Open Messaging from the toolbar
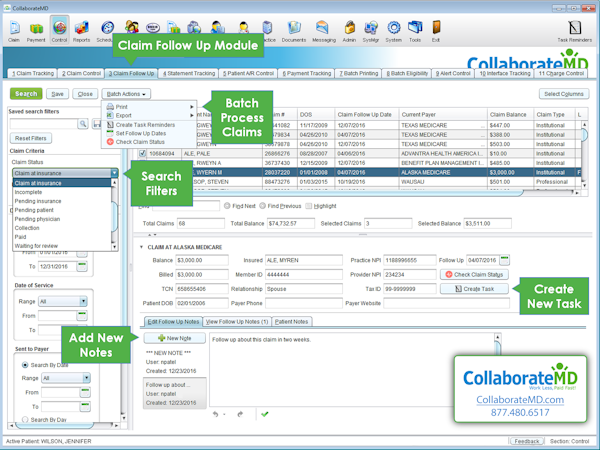This screenshot has width=600, height=450. [323, 29]
